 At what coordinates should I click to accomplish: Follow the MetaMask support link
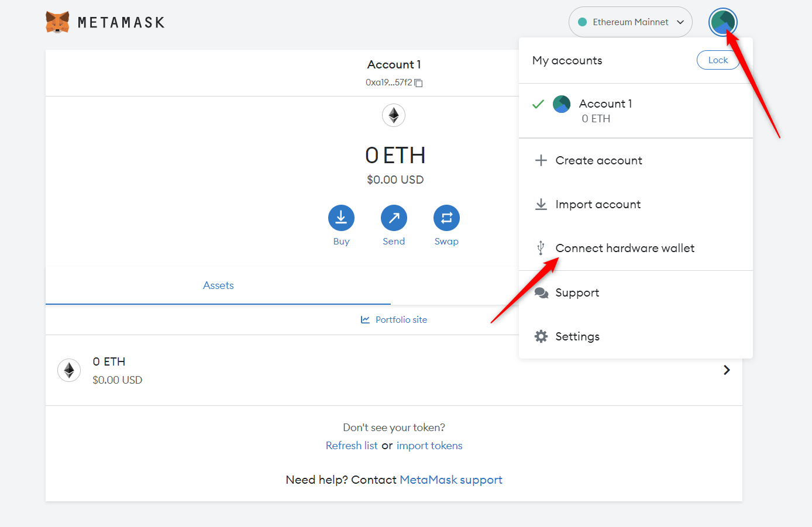[x=450, y=480]
